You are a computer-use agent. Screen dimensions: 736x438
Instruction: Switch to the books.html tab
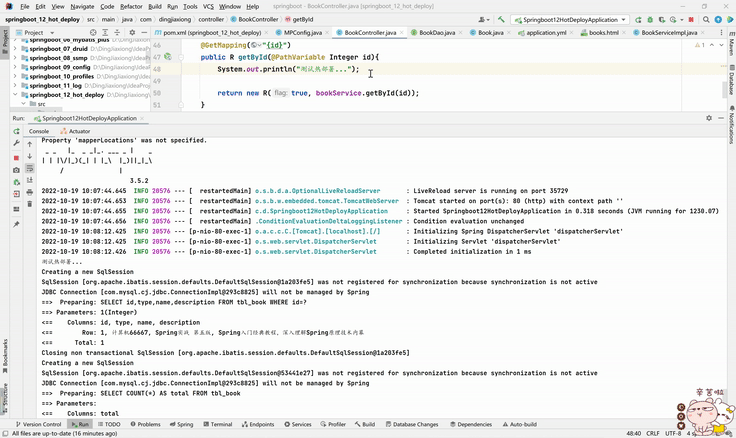pos(599,32)
